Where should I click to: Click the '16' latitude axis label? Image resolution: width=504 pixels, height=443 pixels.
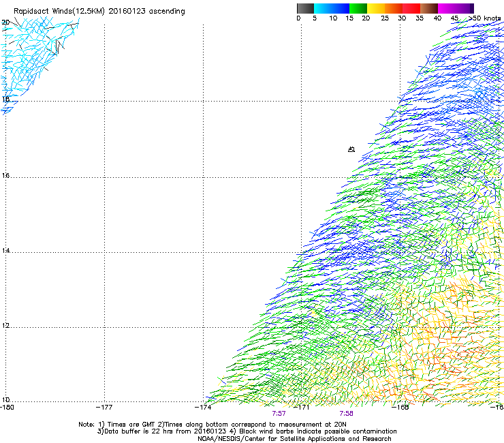tap(5, 175)
